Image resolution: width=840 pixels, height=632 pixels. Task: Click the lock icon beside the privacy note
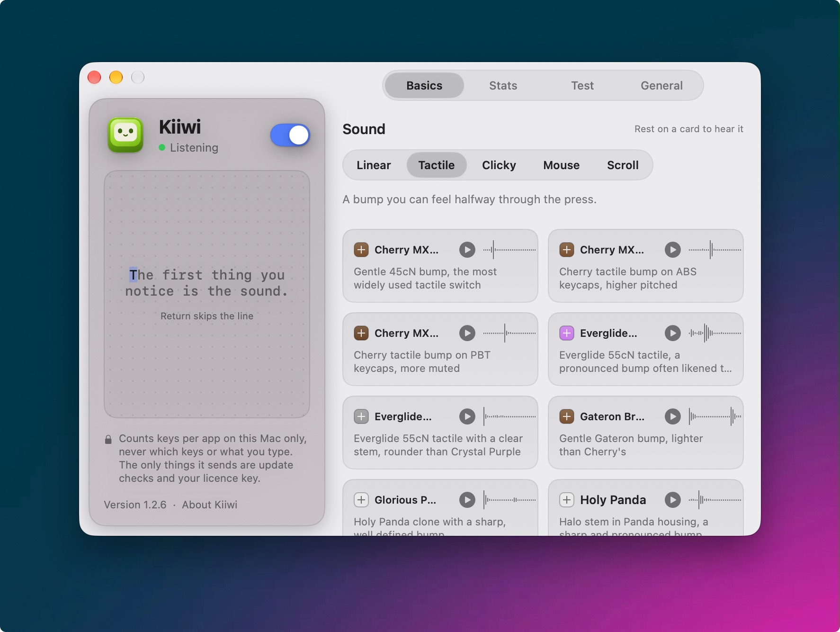pyautogui.click(x=108, y=440)
